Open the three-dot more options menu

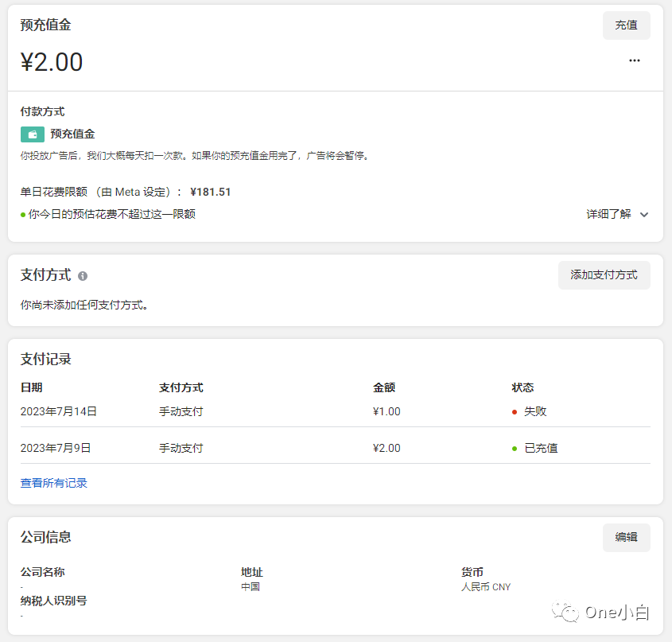click(635, 60)
